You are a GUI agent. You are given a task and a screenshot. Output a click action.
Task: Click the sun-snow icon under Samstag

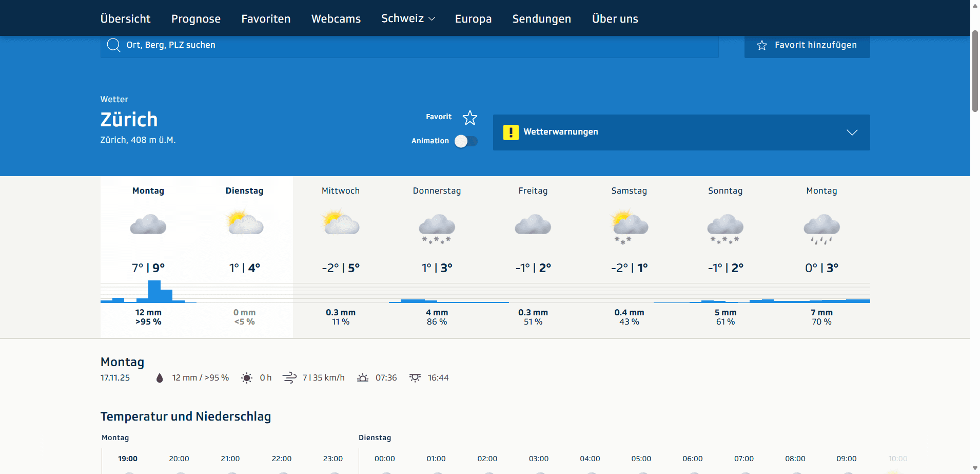pos(629,227)
